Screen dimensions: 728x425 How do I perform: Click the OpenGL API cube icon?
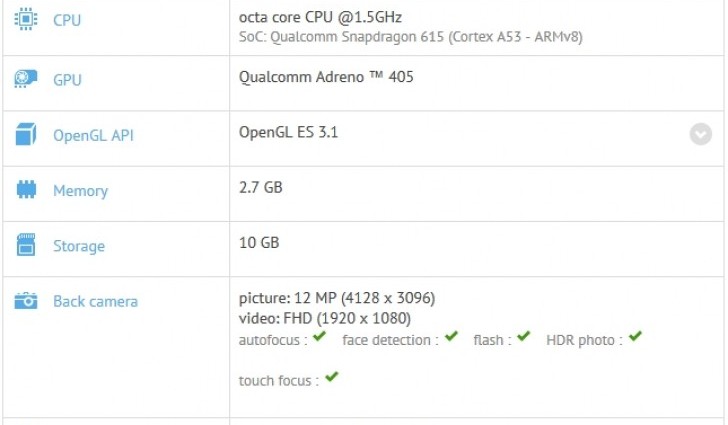26,135
